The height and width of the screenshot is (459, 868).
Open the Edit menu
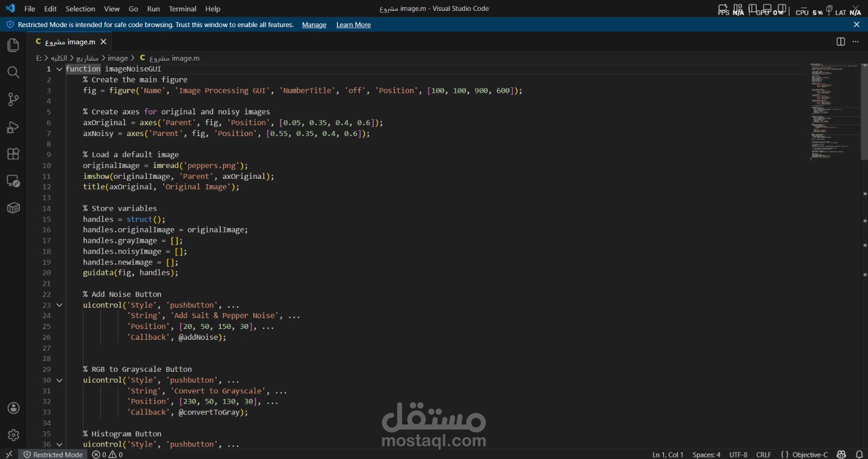pyautogui.click(x=50, y=9)
